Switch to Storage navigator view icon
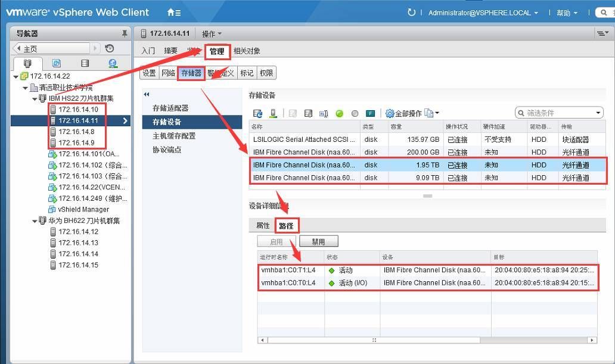The image size is (615, 364). point(85,63)
